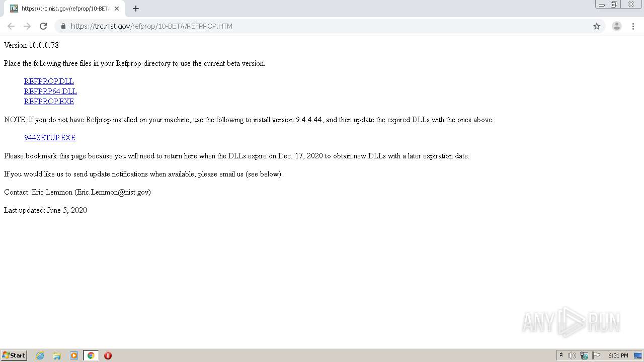Bookmark this page with the star icon
The width and height of the screenshot is (644, 362).
coord(597,26)
